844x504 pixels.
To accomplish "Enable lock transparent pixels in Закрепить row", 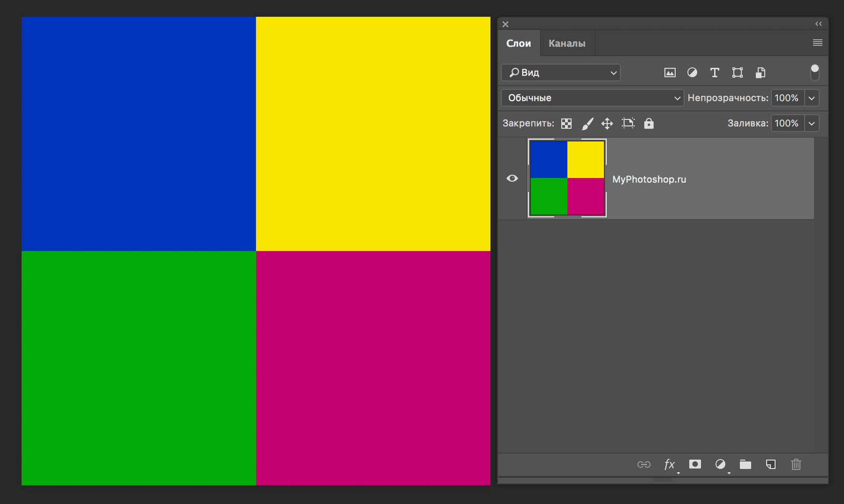I will (x=566, y=123).
